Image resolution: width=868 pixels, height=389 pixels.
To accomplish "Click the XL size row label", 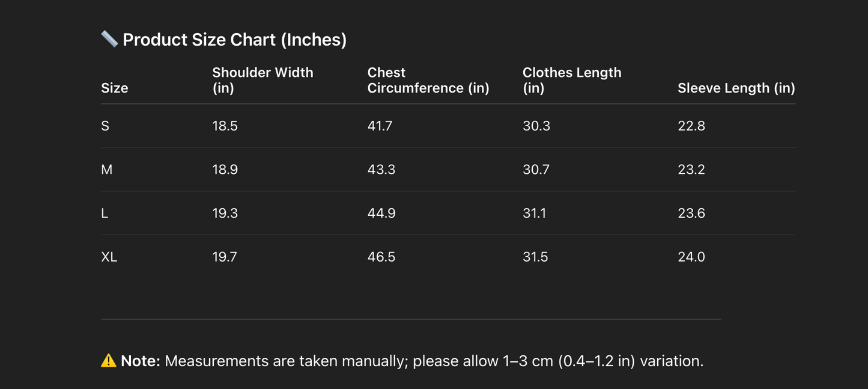I will click(109, 257).
